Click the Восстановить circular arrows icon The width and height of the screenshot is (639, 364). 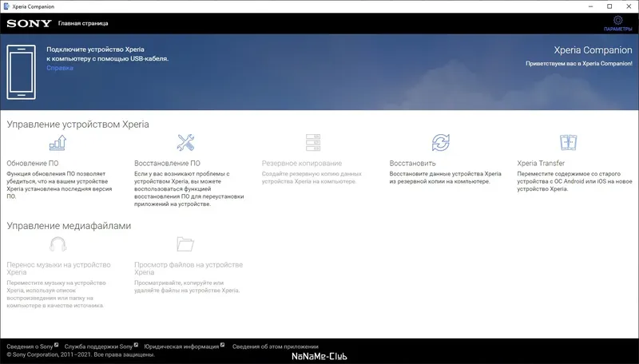441,143
